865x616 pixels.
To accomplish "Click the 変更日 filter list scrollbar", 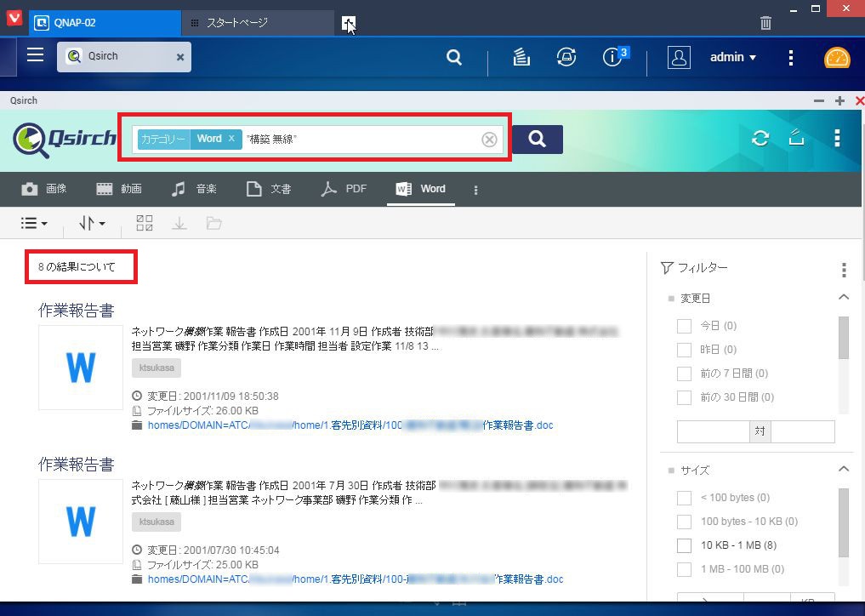I will coord(844,337).
